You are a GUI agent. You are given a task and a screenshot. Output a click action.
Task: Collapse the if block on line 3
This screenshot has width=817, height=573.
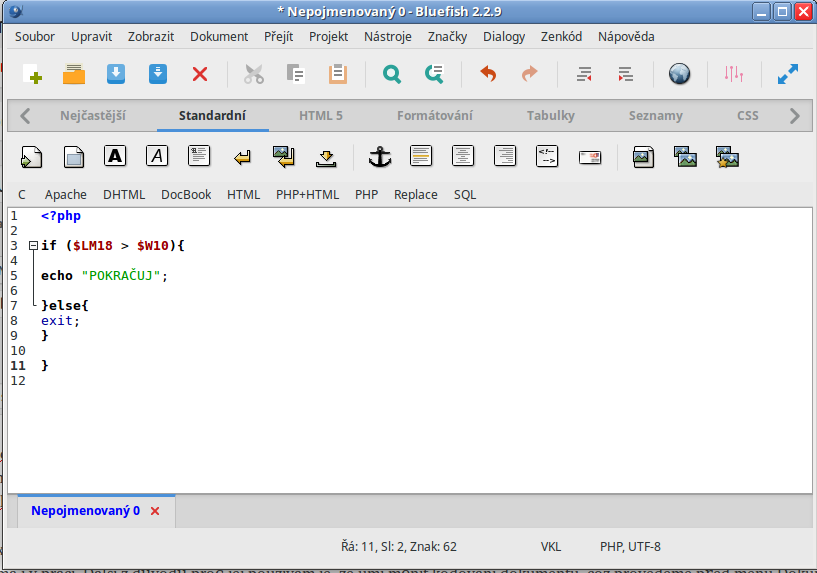pos(33,245)
